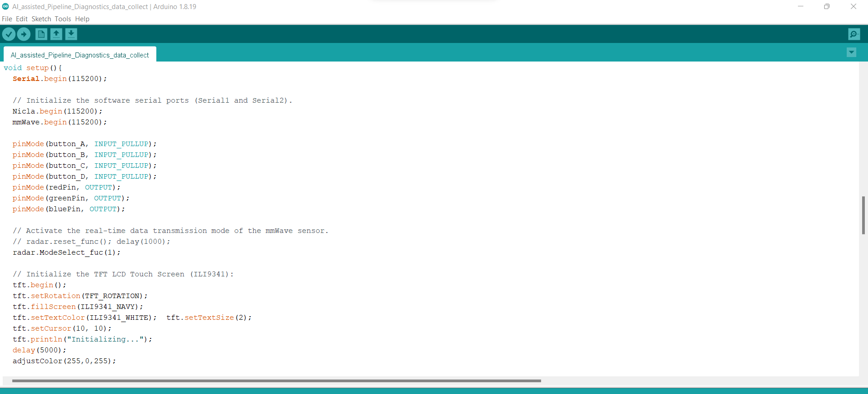The width and height of the screenshot is (868, 394).
Task: Place cursor on the radar.ModeSelect_fuc(1) line
Action: [66, 252]
